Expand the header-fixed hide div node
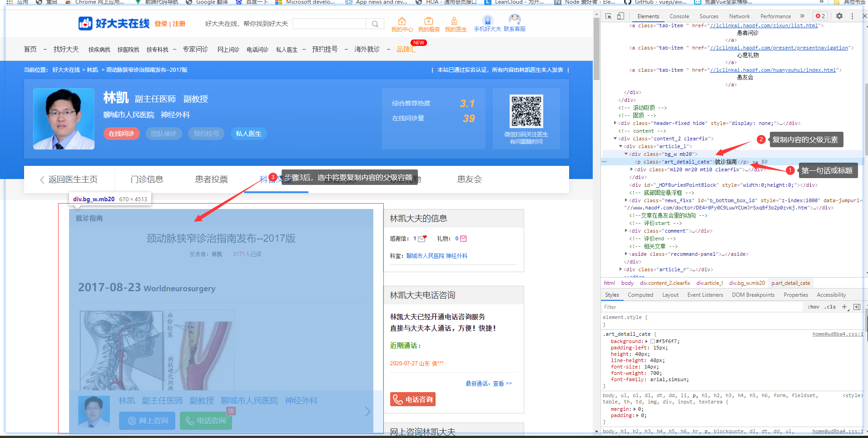 (x=615, y=123)
